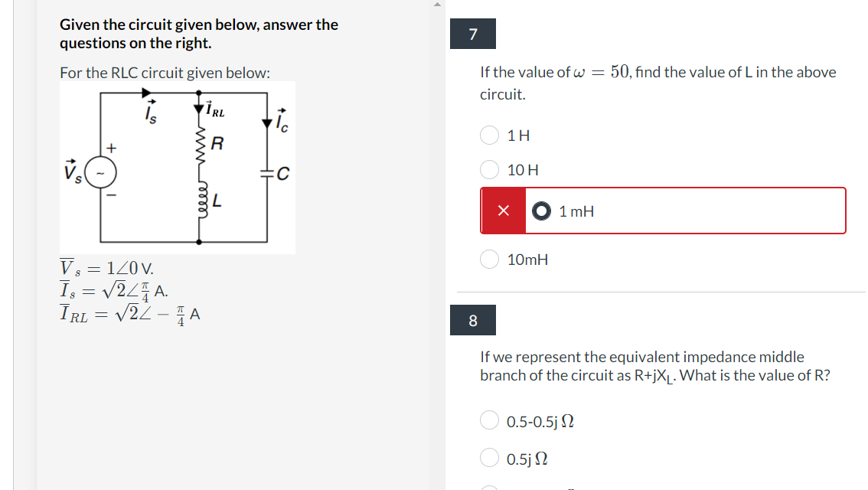868x490 pixels.
Task: Select the 10mH radio option
Action: point(489,259)
